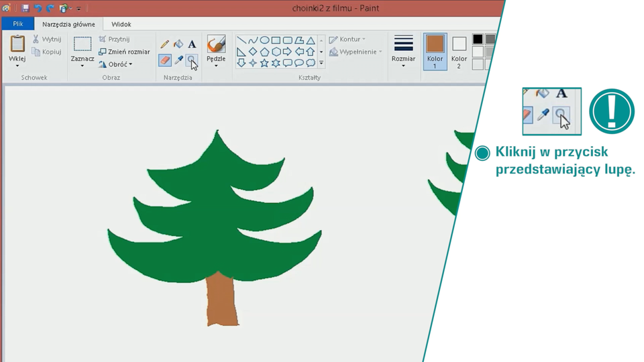This screenshot has width=644, height=362.
Task: Open the Zaznacz dropdown arrow
Action: (x=82, y=66)
